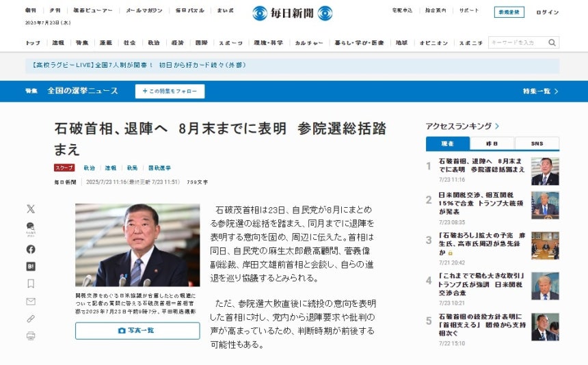The width and height of the screenshot is (588, 365).
Task: Click 新規登録 register button
Action: pyautogui.click(x=509, y=12)
